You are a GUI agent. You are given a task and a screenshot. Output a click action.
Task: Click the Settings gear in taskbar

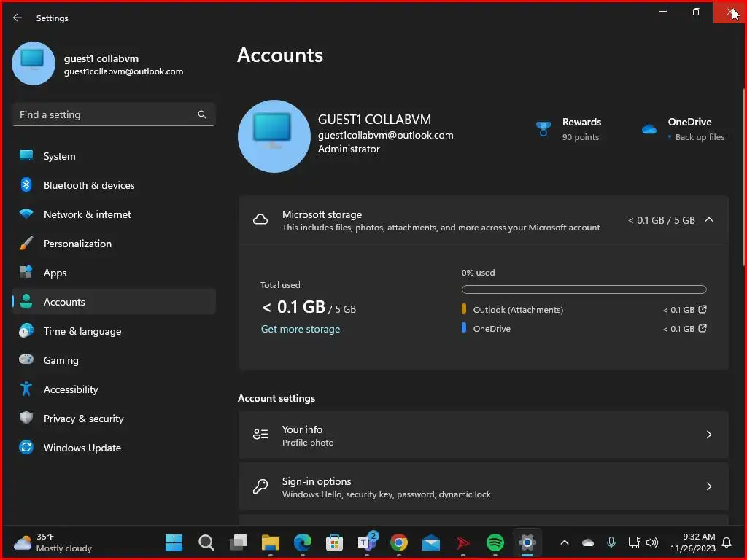pos(527,542)
